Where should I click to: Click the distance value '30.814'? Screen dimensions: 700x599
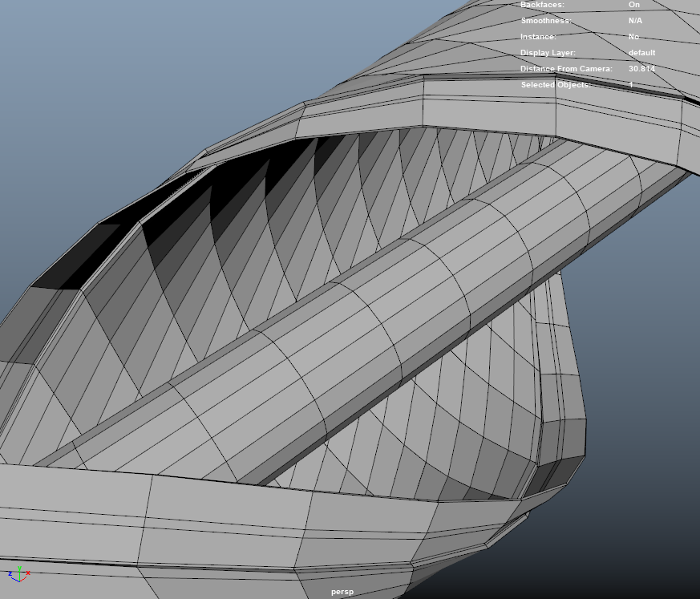641,69
